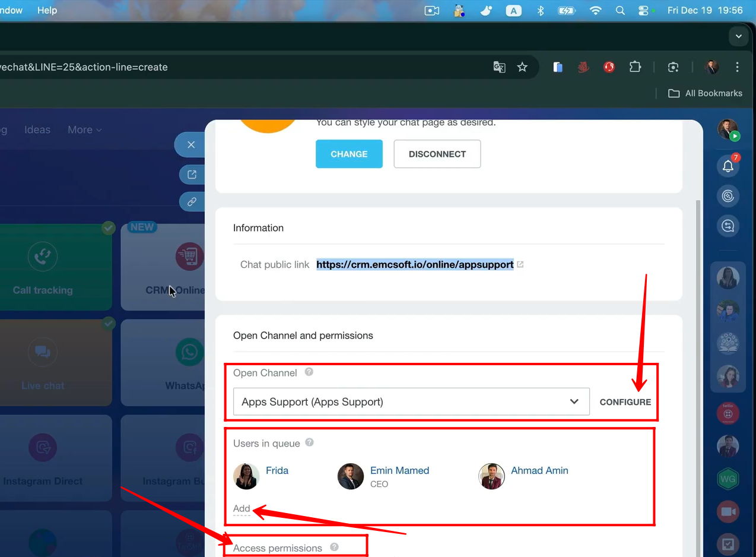Image resolution: width=756 pixels, height=557 pixels.
Task: Click help icon beside Users in queue
Action: tap(309, 442)
